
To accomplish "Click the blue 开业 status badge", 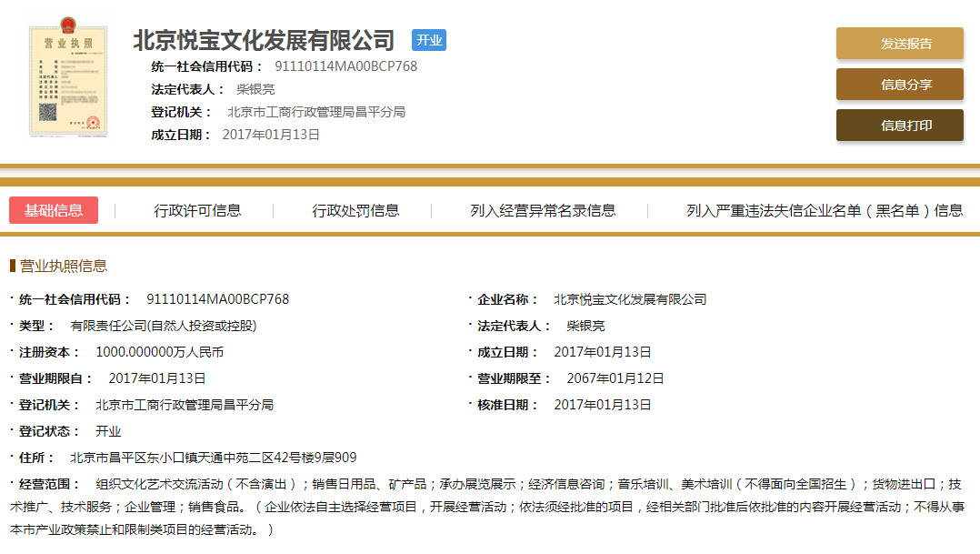I will point(428,41).
